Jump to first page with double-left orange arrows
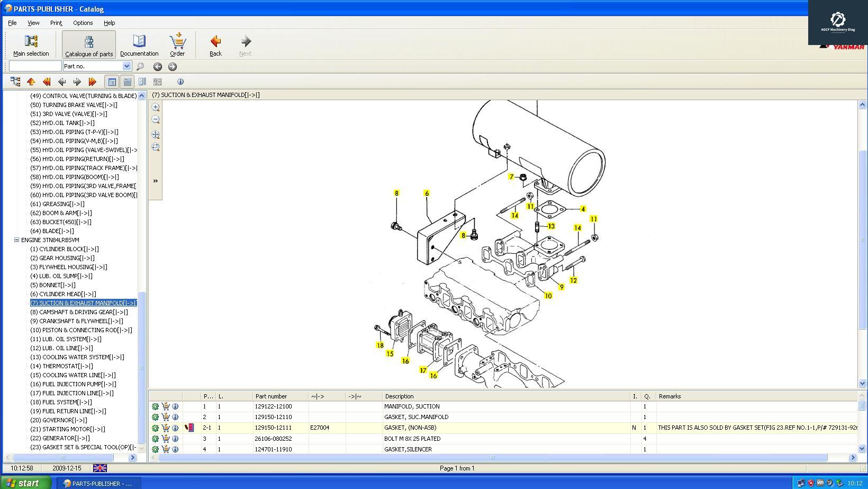The width and height of the screenshot is (868, 489). [47, 82]
